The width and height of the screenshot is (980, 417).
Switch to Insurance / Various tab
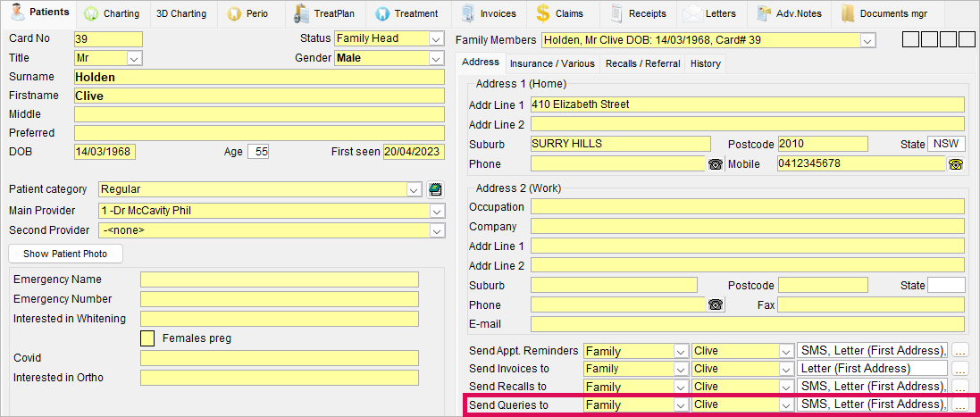pyautogui.click(x=552, y=63)
